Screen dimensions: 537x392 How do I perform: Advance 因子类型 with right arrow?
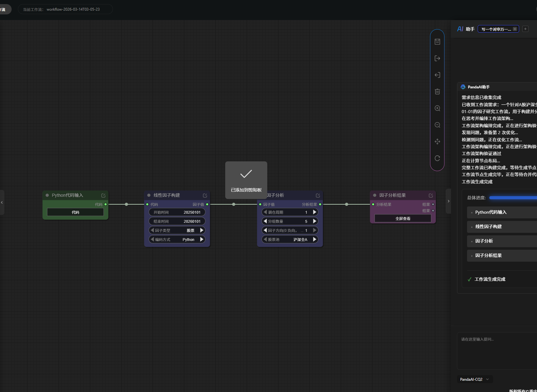202,230
